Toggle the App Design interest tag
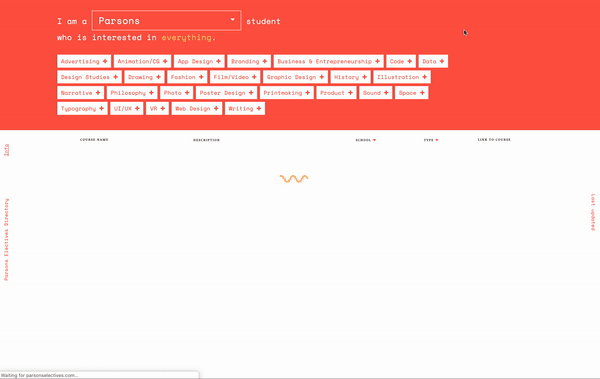This screenshot has width=600, height=379. click(x=199, y=61)
